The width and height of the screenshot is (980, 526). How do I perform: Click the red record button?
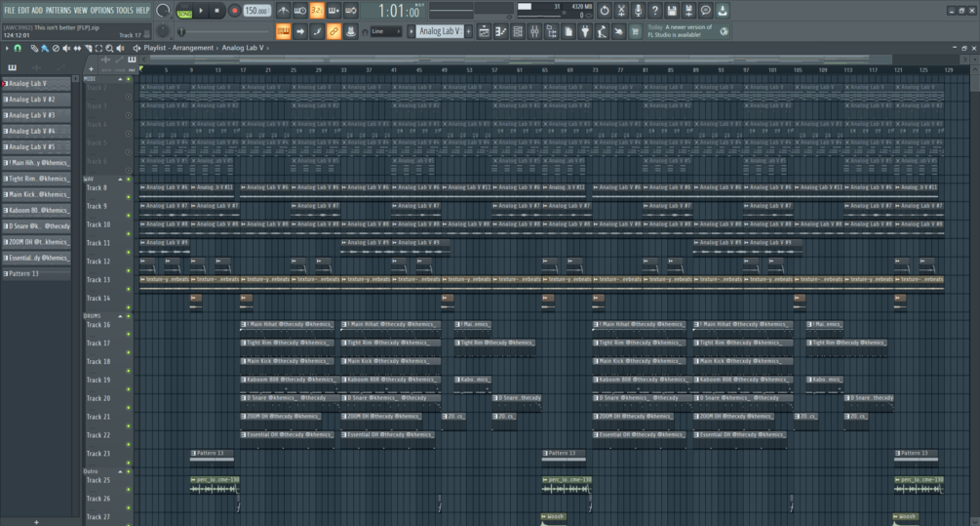tap(234, 11)
